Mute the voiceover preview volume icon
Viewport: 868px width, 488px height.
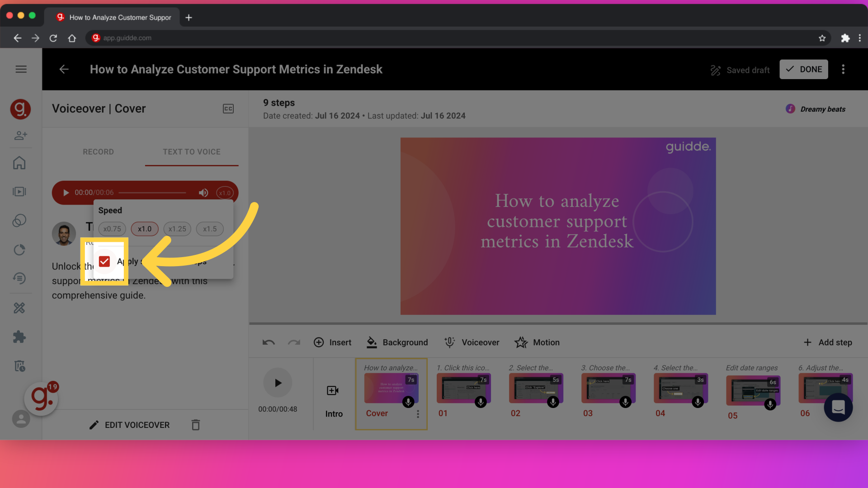[x=203, y=193]
